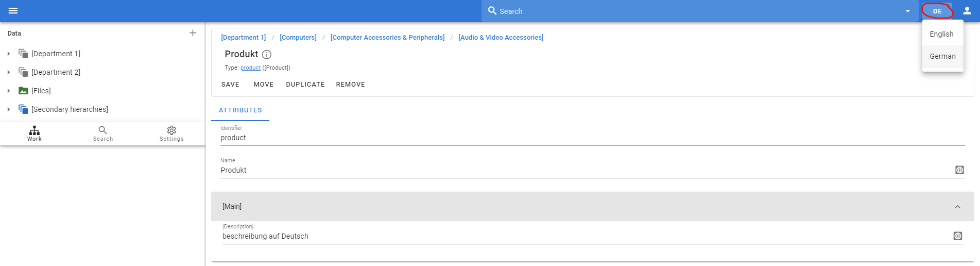980x266 pixels.
Task: Expand the [Files] tree node
Action: coord(9,91)
